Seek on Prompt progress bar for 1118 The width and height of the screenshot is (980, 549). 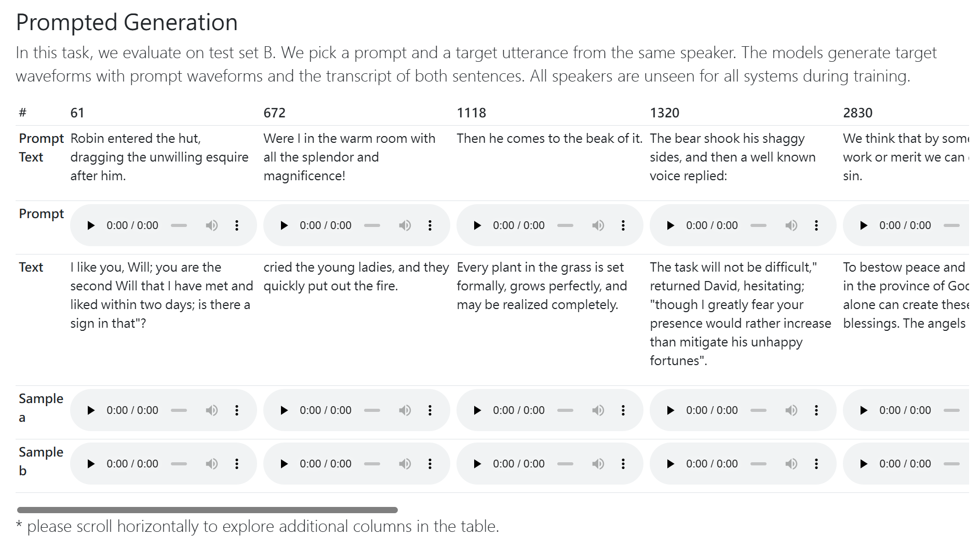[x=565, y=225]
